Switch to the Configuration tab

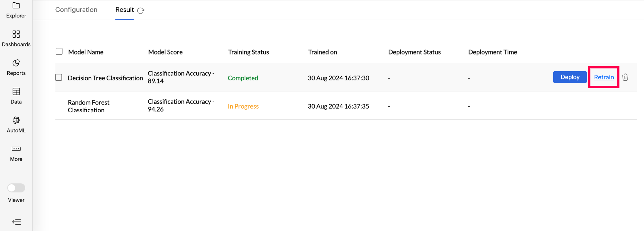coord(76,10)
